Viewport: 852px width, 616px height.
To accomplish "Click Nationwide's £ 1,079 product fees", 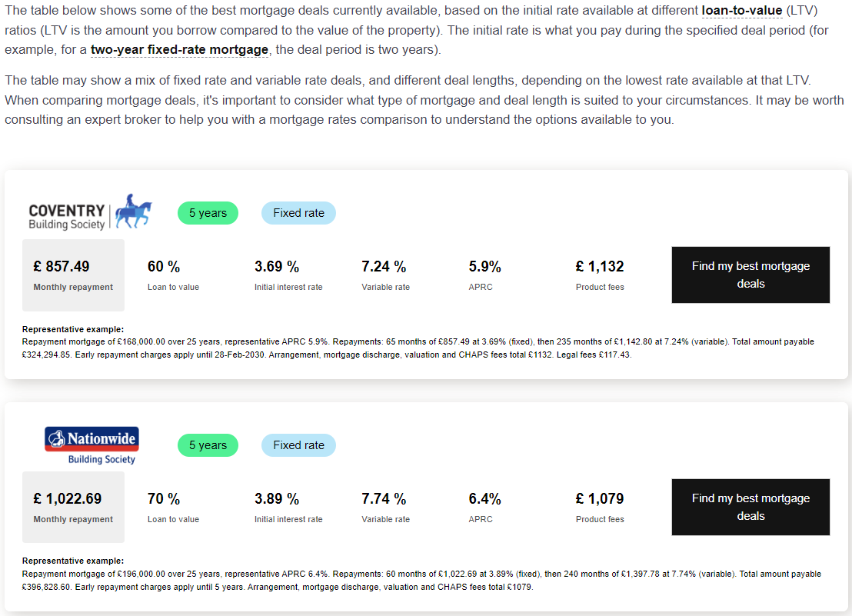I will tap(600, 499).
